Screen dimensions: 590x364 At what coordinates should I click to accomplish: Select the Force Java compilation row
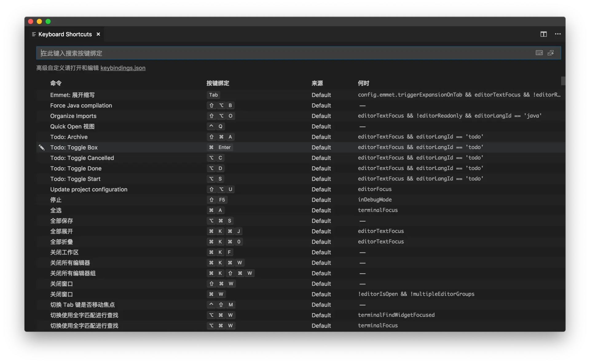pos(81,106)
